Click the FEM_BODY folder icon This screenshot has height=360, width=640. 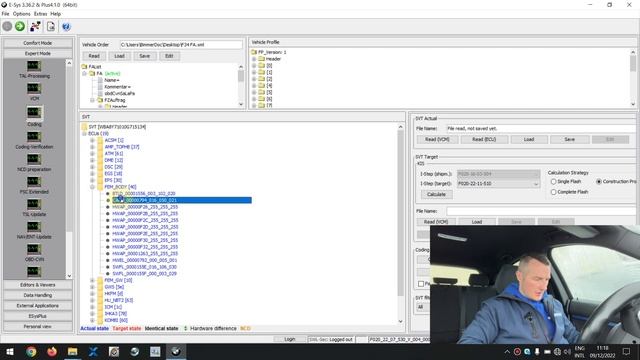[x=100, y=187]
